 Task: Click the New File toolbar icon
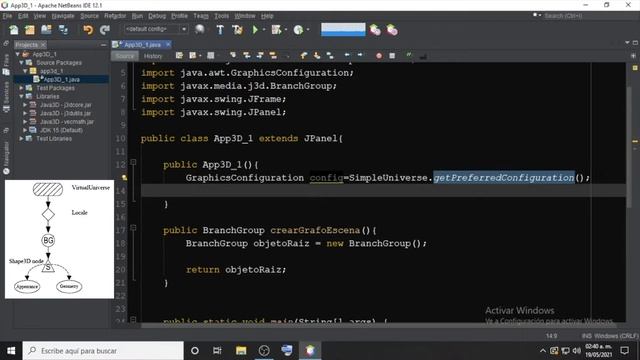click(x=13, y=30)
